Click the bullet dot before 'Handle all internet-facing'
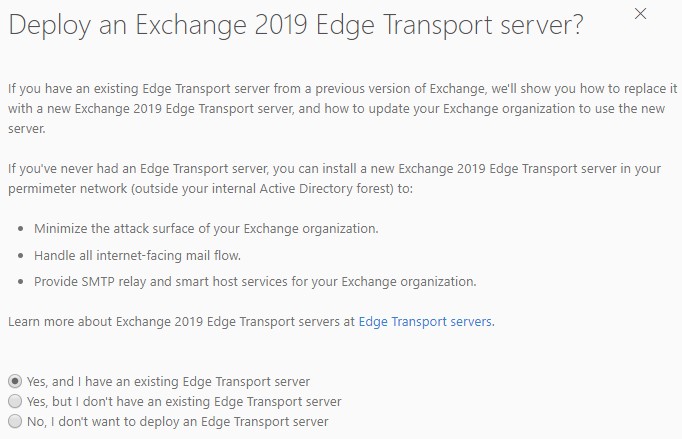Viewport: 682px width, 439px height. coord(21,255)
